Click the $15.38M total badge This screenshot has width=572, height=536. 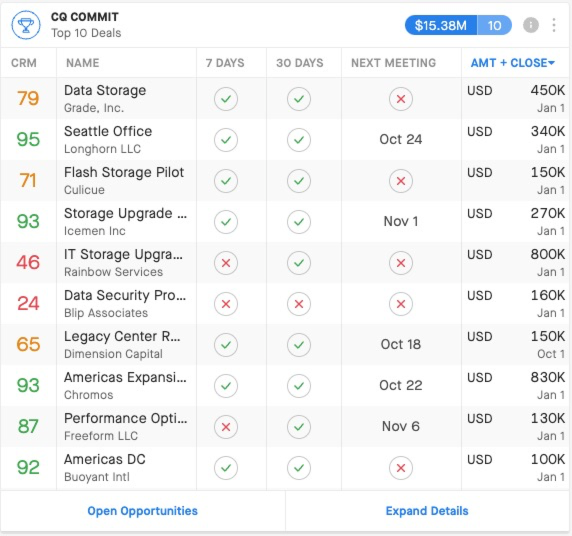click(441, 25)
